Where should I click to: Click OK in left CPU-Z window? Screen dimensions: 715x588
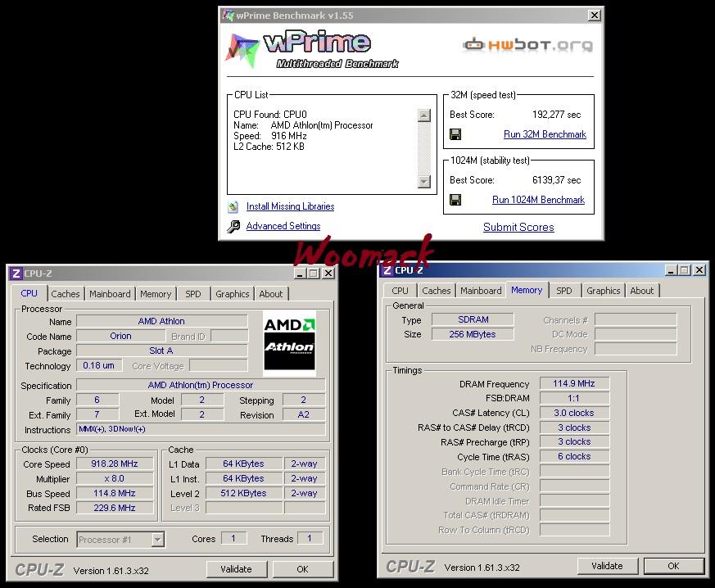(302, 569)
